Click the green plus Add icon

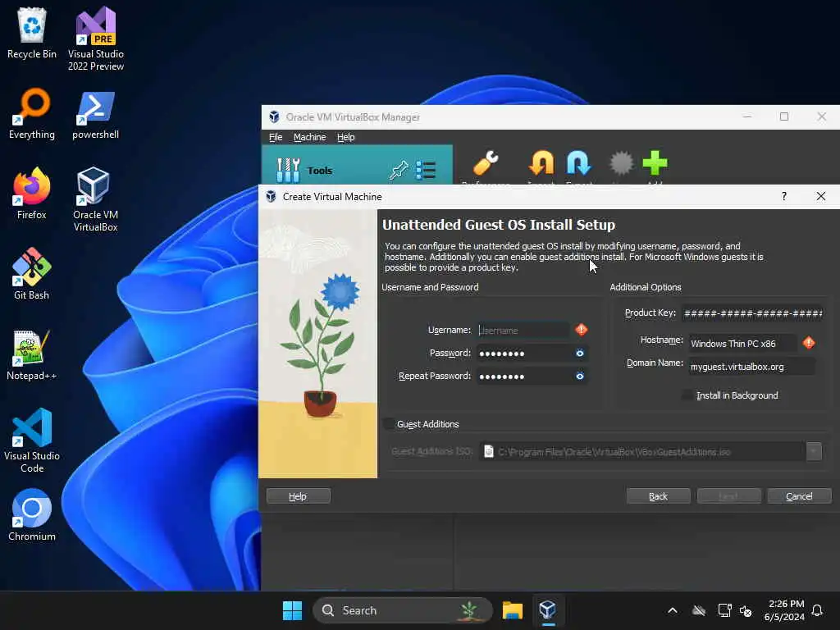[655, 163]
